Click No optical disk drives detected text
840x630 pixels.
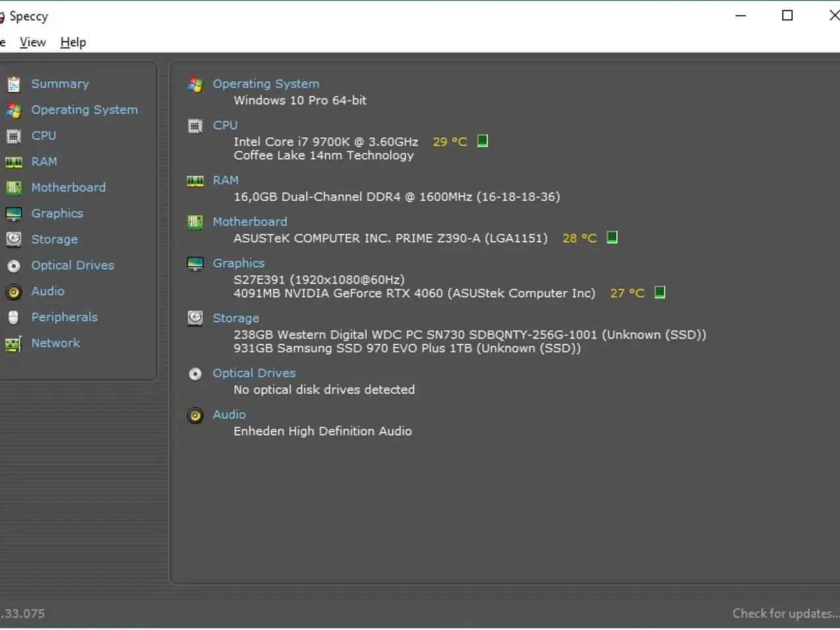324,390
